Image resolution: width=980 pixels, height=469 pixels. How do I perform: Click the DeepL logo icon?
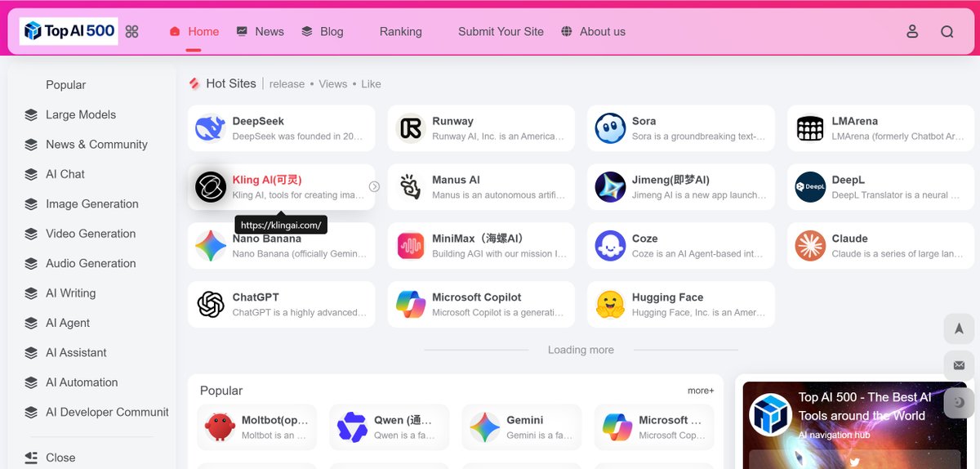click(x=810, y=187)
